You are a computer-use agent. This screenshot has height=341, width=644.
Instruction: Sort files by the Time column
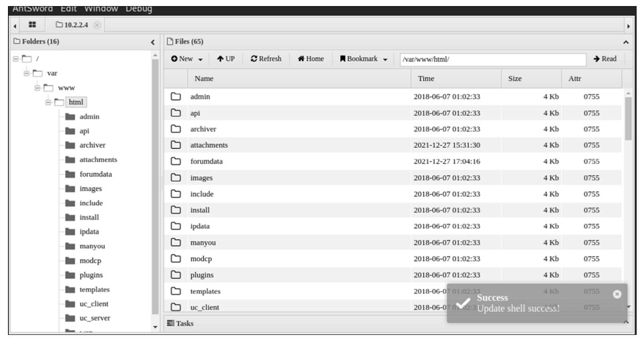(456, 79)
